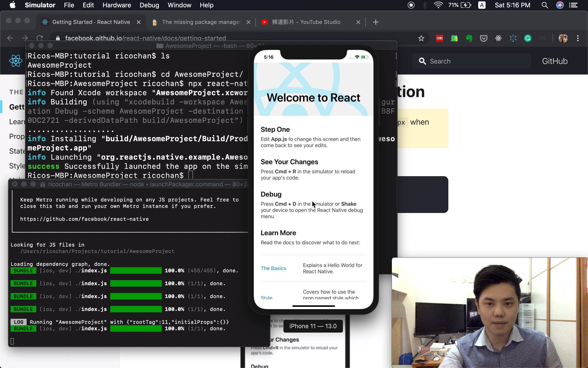
Task: Click the iPhone 11 — 13.0 device label
Action: [313, 326]
